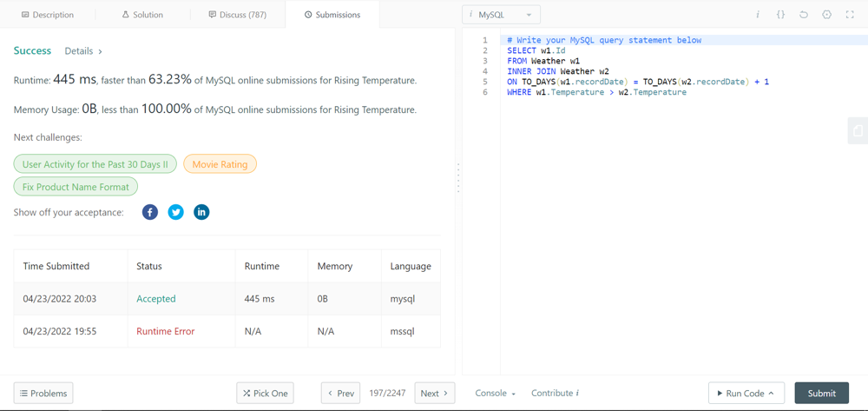This screenshot has height=411, width=868.
Task: Open the Discuss (787) tab
Action: coord(237,15)
